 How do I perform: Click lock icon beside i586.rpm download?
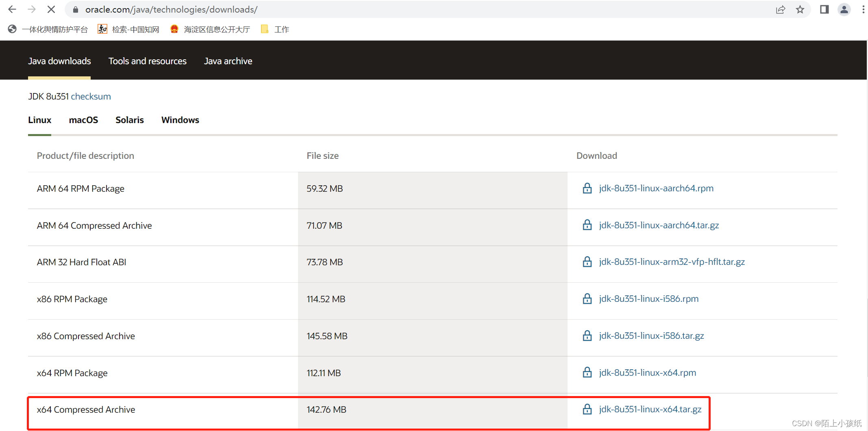click(x=587, y=299)
